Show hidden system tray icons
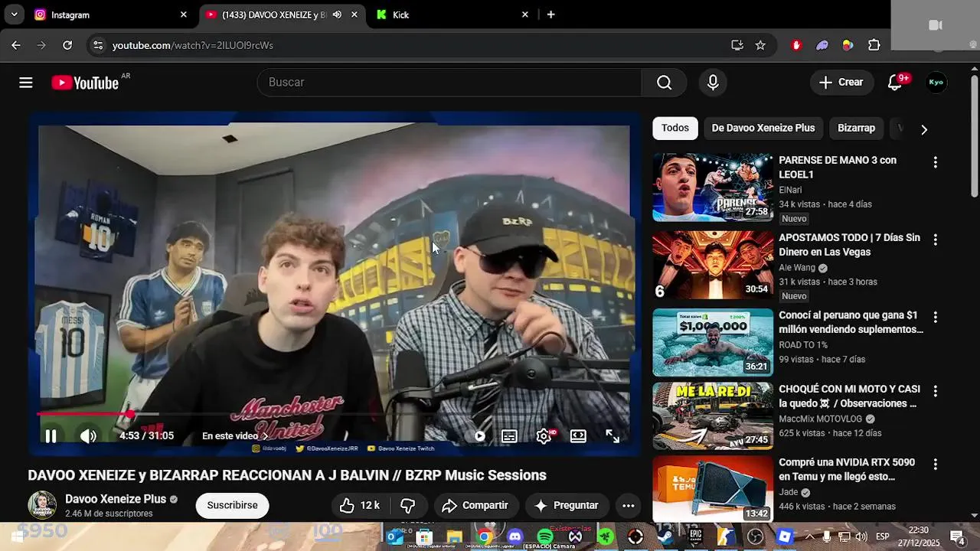Viewport: 980px width, 551px height. tap(810, 536)
